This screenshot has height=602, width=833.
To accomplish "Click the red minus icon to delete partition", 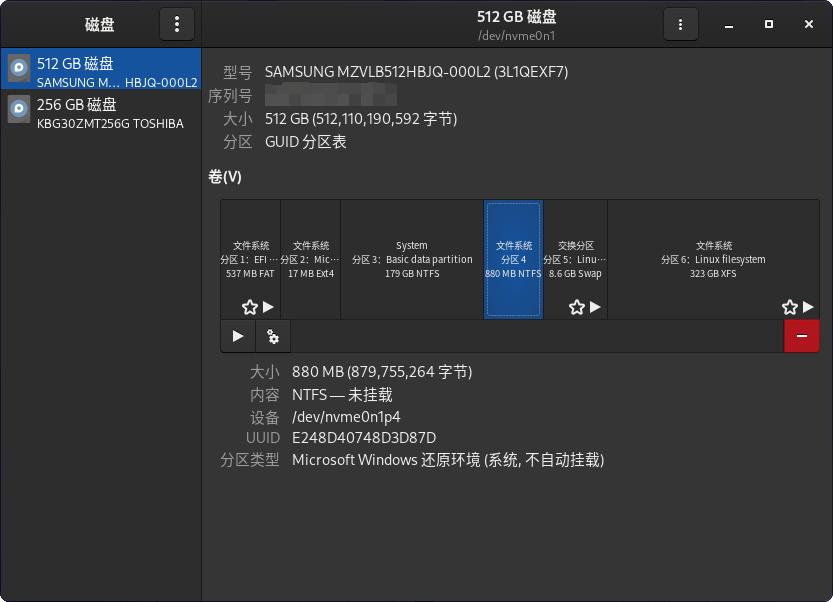I will coord(800,336).
